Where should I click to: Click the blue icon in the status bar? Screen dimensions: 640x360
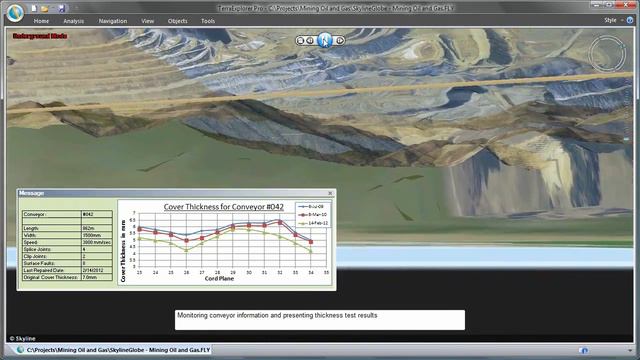[584, 350]
